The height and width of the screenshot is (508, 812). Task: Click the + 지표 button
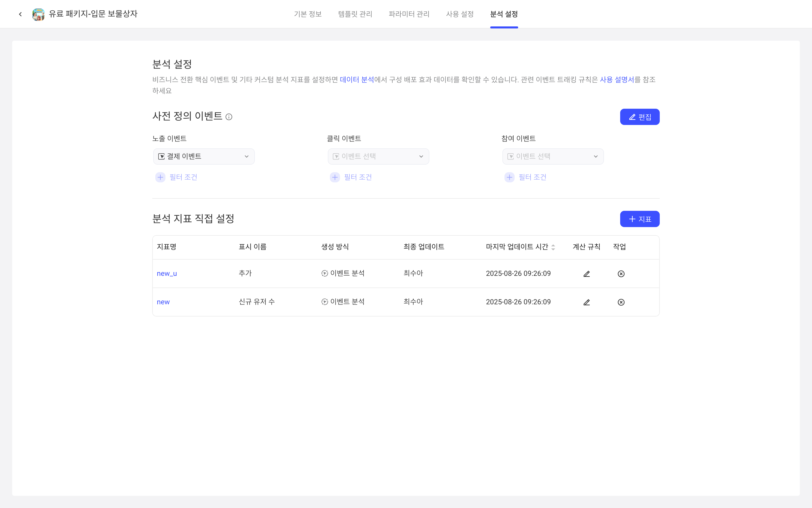tap(639, 219)
